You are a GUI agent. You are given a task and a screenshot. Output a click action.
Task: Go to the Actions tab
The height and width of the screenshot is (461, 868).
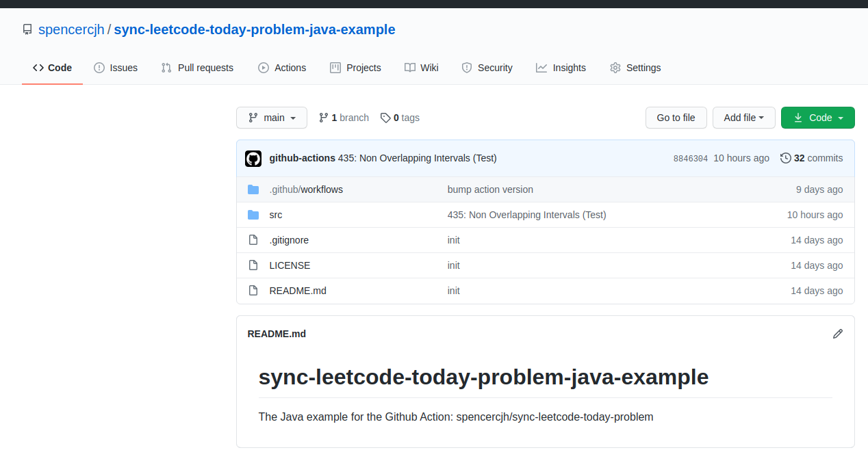(282, 68)
